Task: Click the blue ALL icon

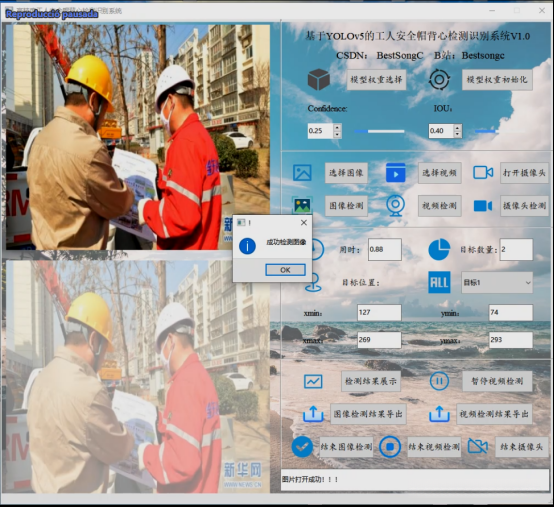Action: coord(439,282)
